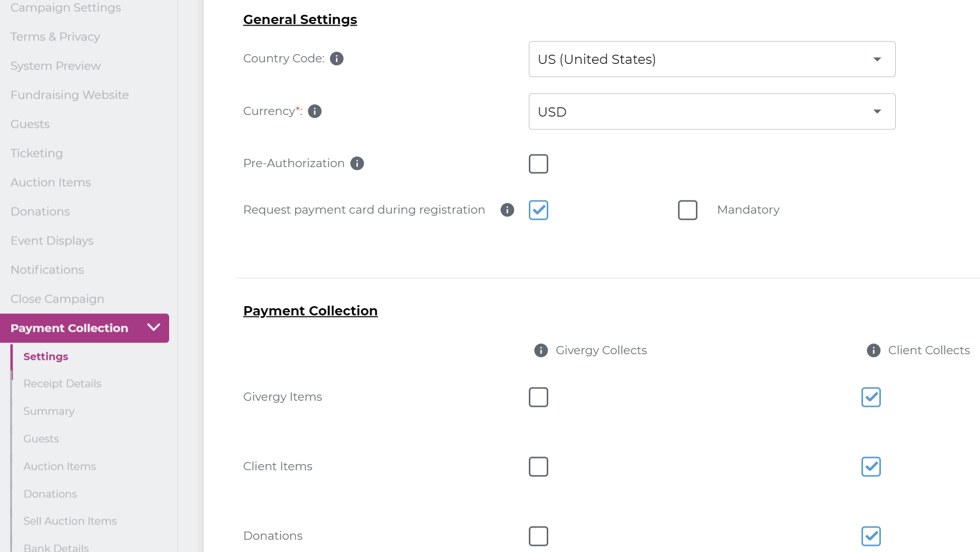The width and height of the screenshot is (980, 552).
Task: Open Close Campaign
Action: [57, 298]
